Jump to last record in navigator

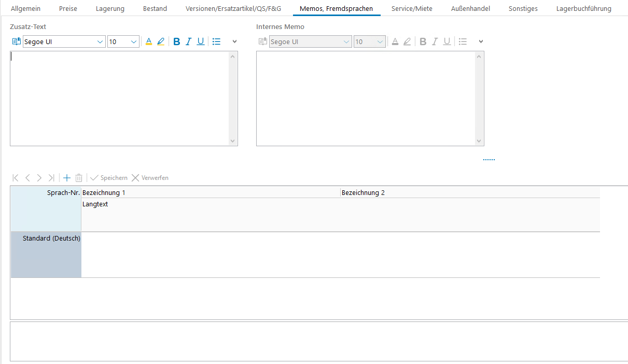click(x=51, y=178)
